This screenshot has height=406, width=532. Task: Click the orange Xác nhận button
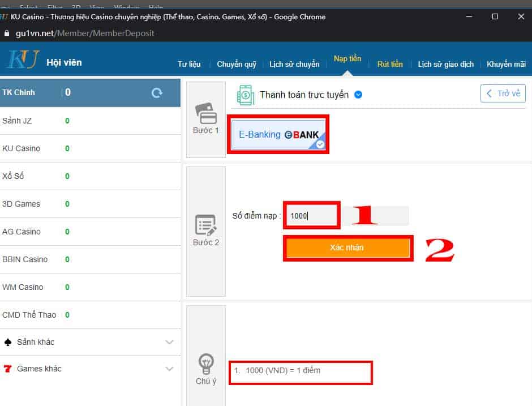[x=348, y=247]
